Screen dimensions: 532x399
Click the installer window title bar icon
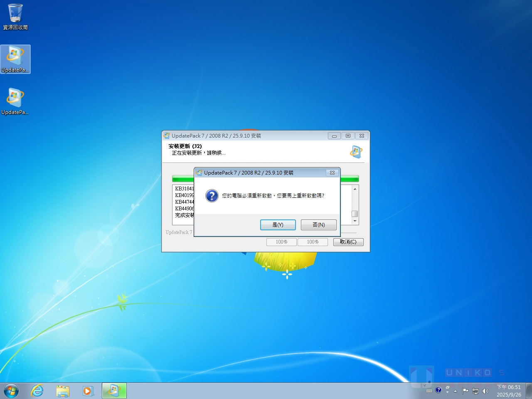point(167,135)
